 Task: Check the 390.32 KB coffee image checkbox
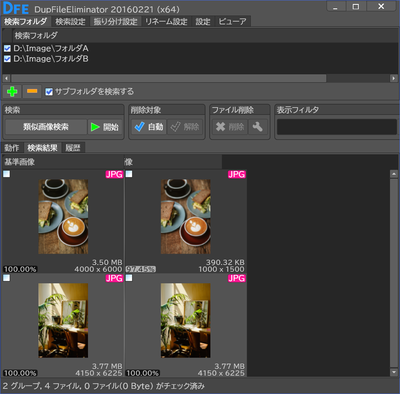[x=129, y=174]
